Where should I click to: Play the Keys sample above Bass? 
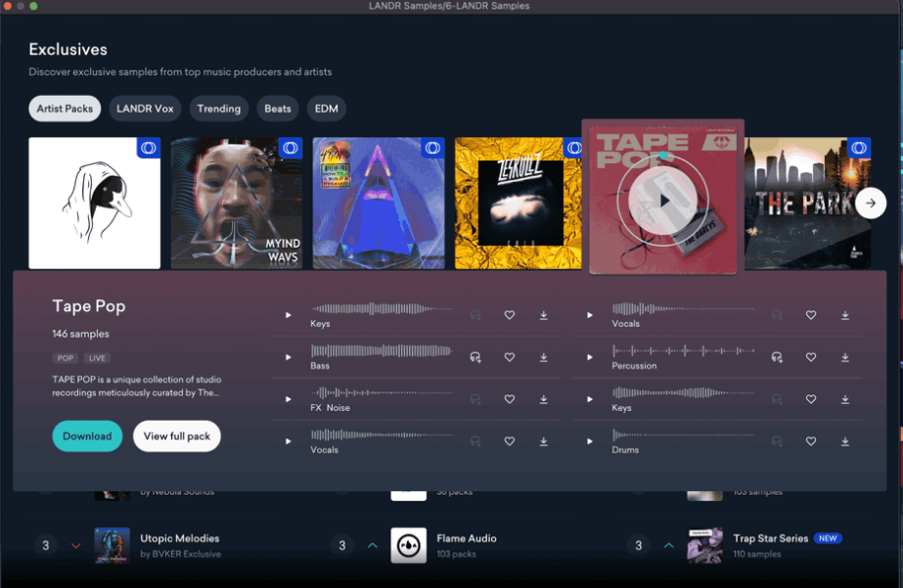pyautogui.click(x=289, y=315)
